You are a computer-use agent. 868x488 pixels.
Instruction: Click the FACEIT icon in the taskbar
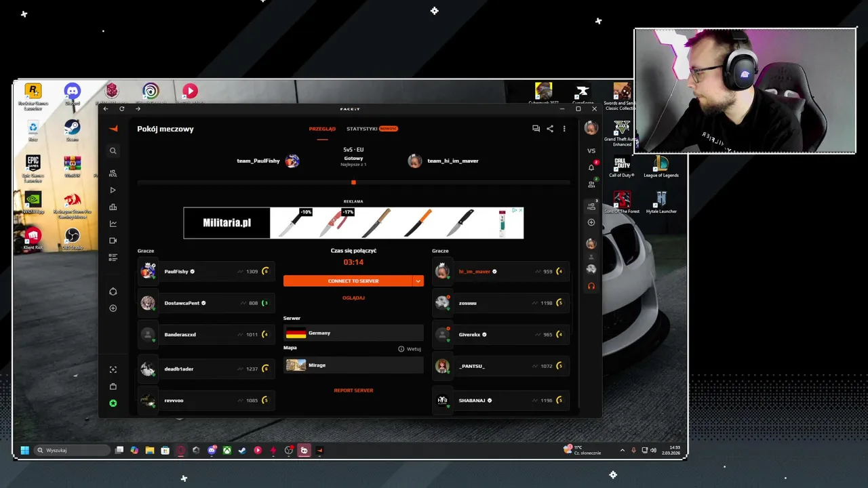click(x=319, y=450)
